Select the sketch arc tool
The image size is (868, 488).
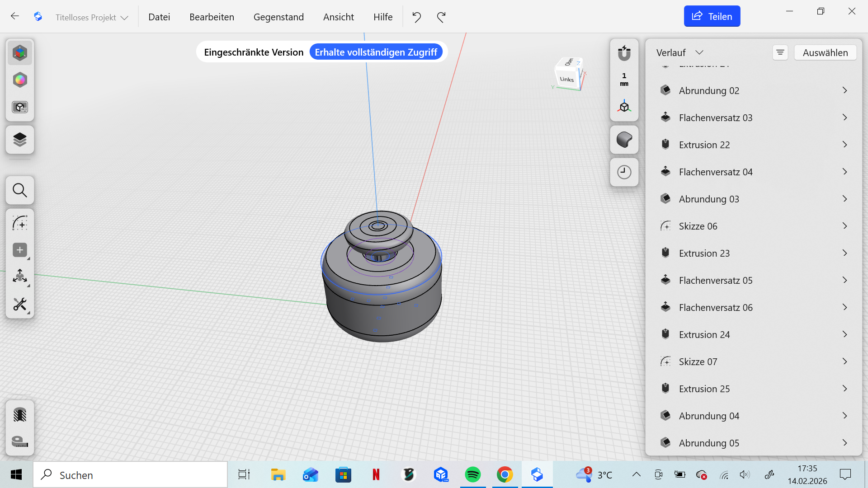click(x=20, y=223)
